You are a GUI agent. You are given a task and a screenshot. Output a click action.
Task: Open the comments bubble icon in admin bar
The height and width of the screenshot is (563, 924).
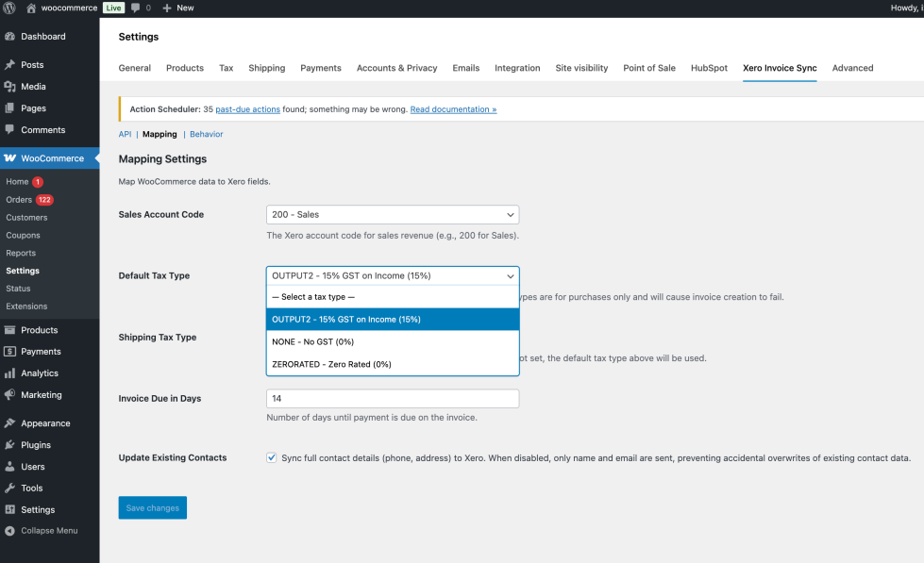[136, 8]
